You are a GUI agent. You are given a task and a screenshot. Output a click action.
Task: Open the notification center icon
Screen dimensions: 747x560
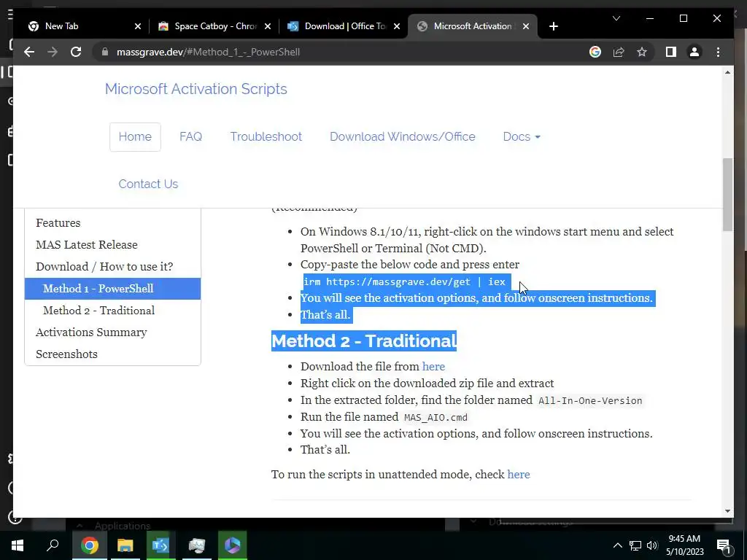point(723,545)
